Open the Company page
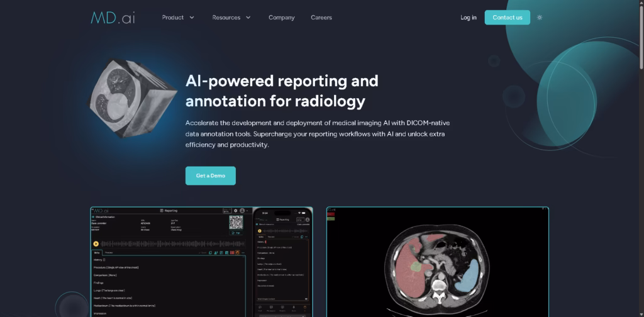This screenshot has width=644, height=317. [x=281, y=18]
